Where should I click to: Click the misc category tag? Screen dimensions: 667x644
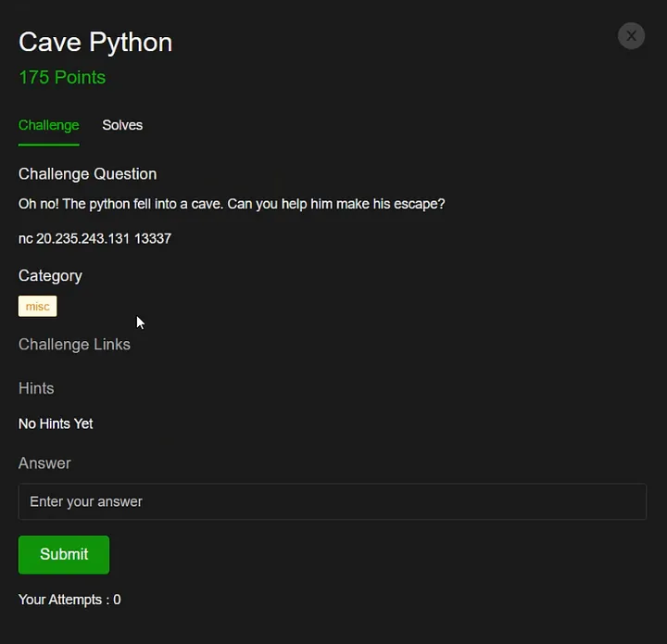point(37,307)
